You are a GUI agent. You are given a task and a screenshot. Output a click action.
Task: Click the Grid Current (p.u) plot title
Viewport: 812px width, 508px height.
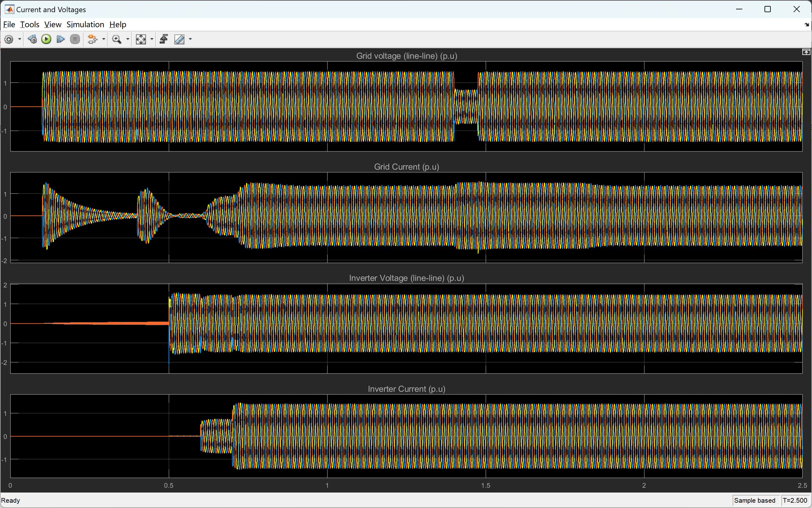(406, 167)
